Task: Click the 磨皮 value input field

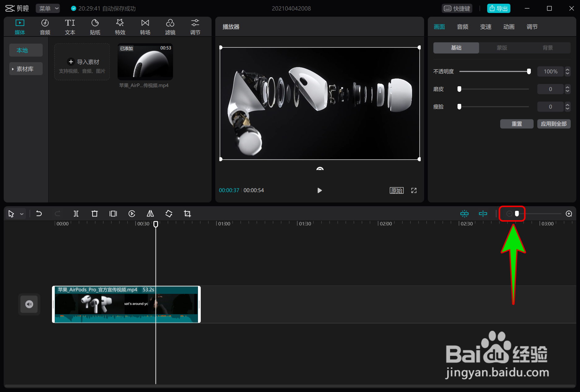Action: click(551, 89)
